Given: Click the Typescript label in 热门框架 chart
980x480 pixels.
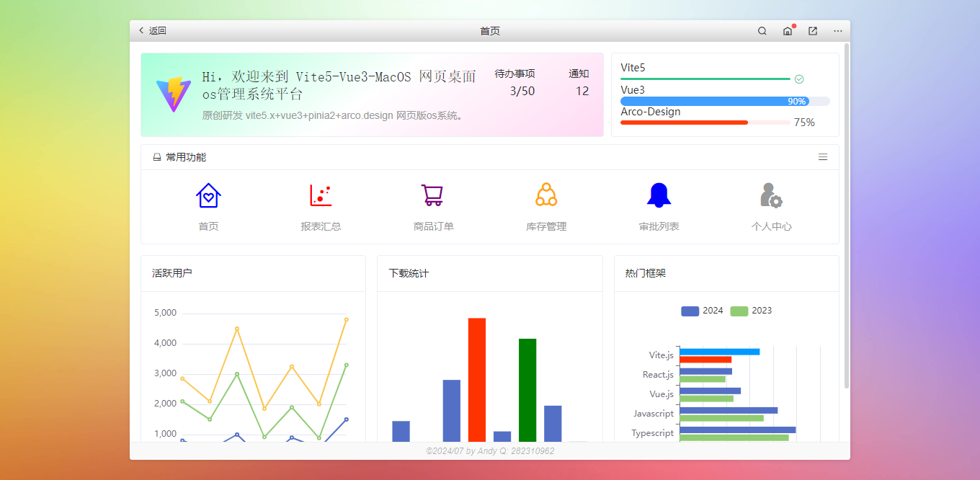Looking at the screenshot, I should click(652, 433).
